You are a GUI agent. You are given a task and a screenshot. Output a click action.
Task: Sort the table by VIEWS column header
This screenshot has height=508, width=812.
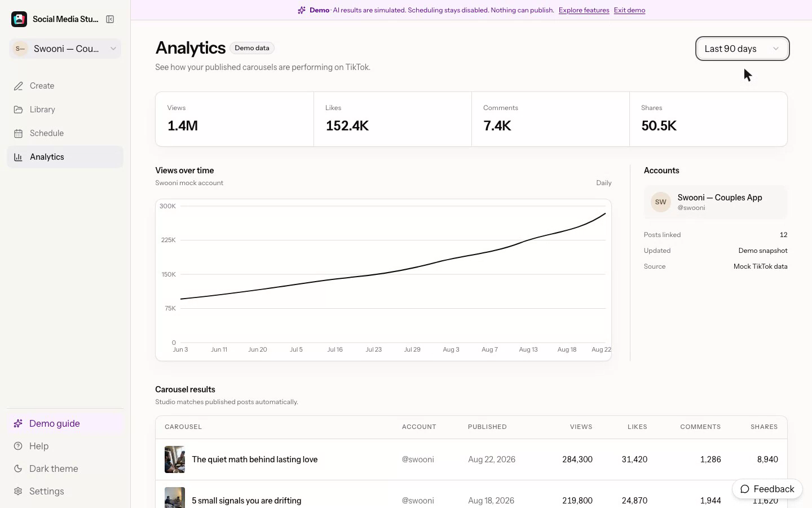(x=581, y=427)
